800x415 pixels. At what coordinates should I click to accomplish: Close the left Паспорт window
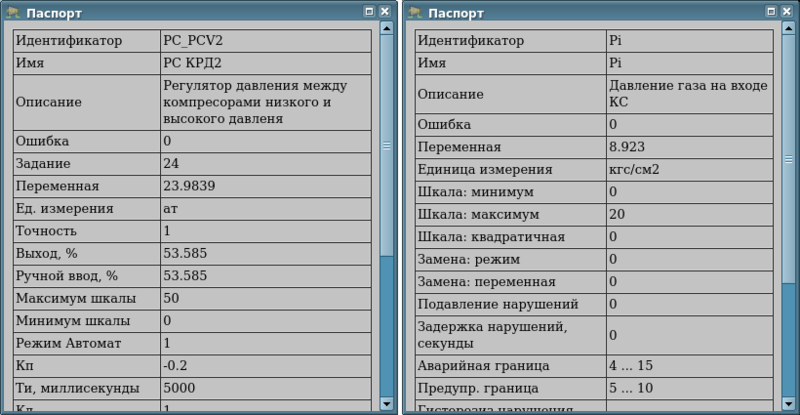[x=385, y=11]
